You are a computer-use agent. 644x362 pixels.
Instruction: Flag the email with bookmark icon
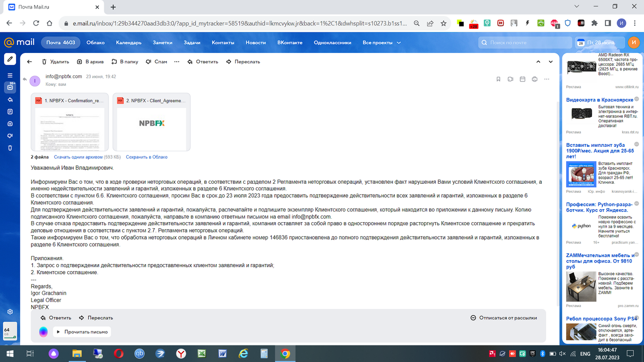(x=498, y=79)
